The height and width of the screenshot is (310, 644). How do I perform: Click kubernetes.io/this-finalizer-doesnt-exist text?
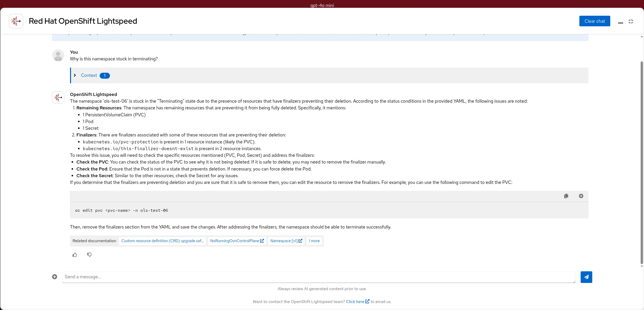pos(138,149)
